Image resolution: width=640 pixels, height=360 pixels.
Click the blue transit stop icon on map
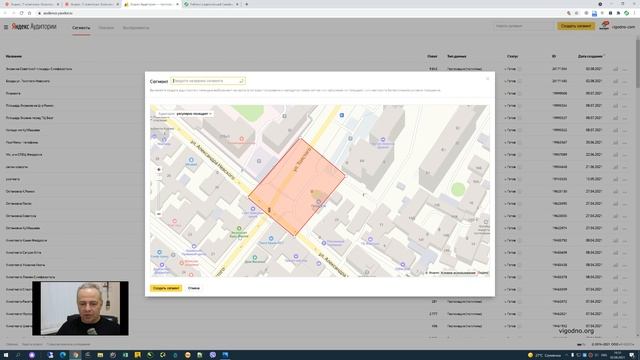tap(342, 115)
